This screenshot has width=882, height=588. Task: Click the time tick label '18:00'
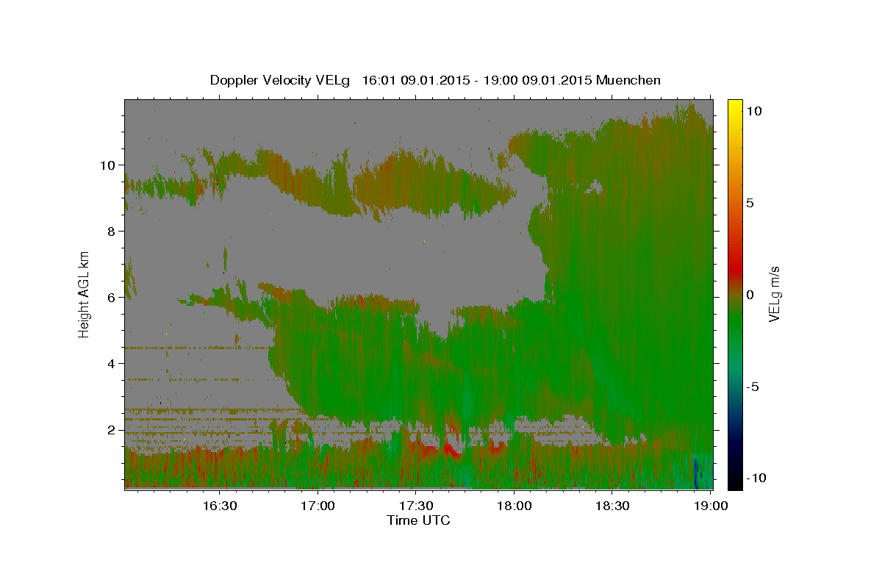click(514, 506)
